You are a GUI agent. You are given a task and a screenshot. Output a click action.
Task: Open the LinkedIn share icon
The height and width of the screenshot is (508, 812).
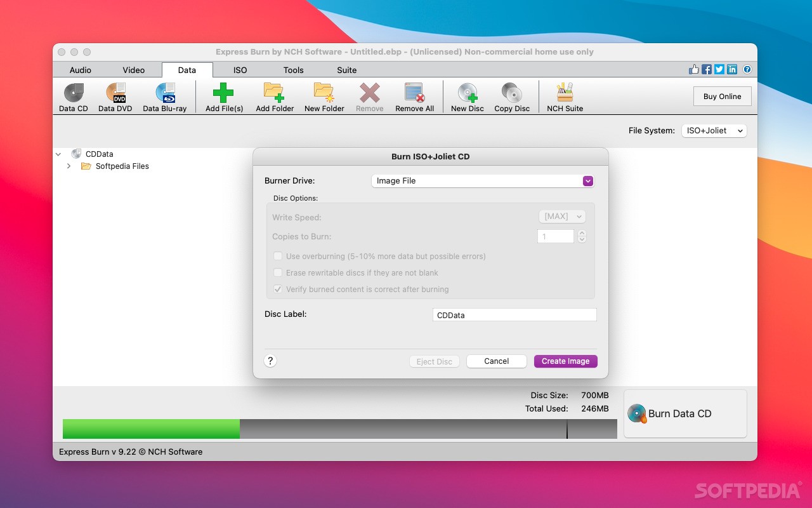[x=732, y=70]
